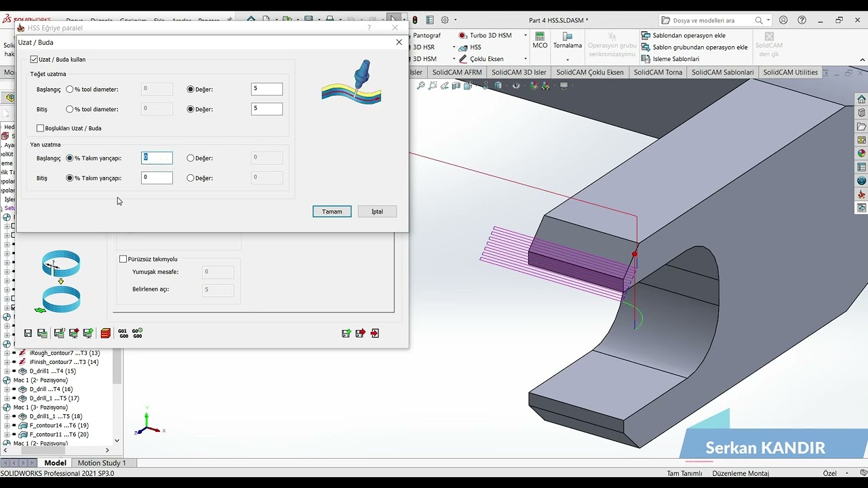This screenshot has width=868, height=488.
Task: Open Turbo 3D HSM dropdown arrow
Action: 527,35
